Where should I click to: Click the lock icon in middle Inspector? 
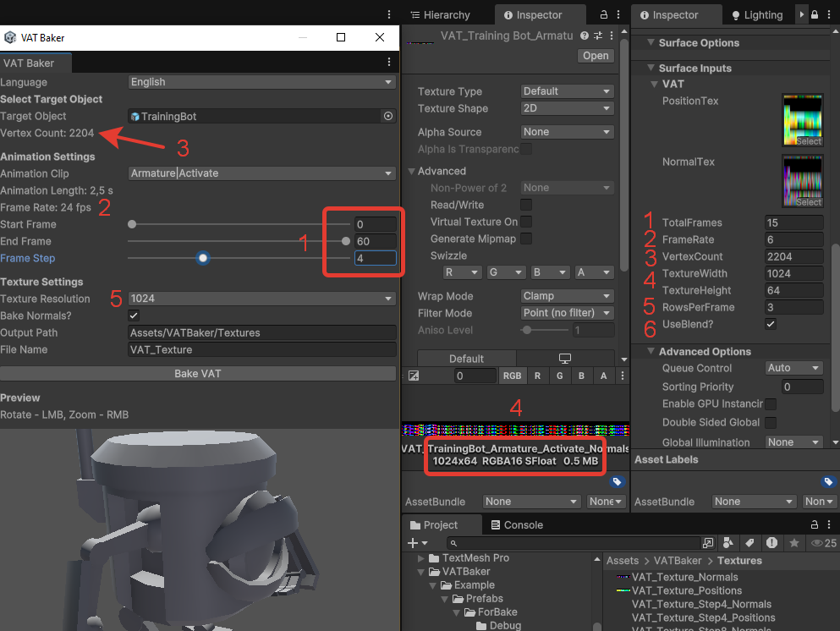click(604, 14)
